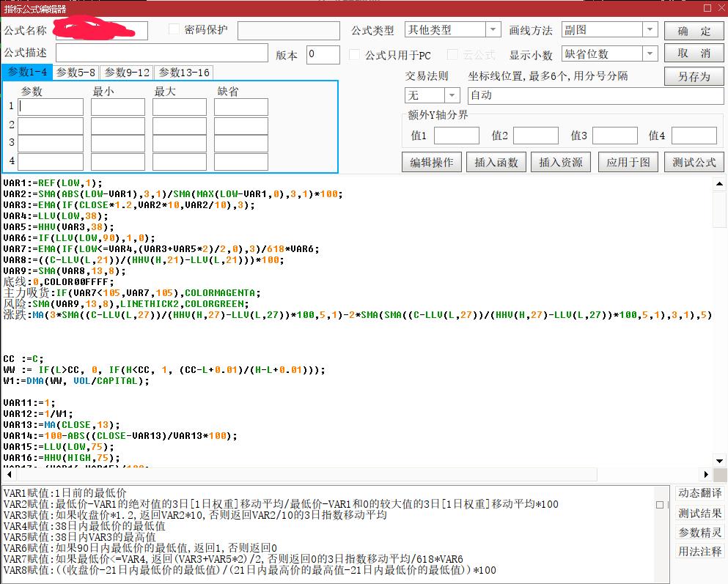Click 编辑操作 for edit operations
This screenshot has width=728, height=584.
[x=432, y=162]
